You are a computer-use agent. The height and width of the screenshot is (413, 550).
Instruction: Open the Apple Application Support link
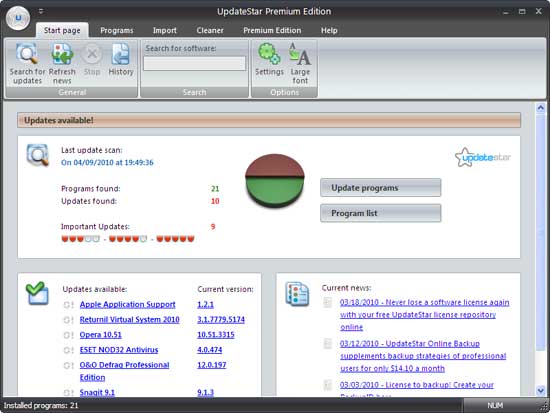tap(127, 305)
